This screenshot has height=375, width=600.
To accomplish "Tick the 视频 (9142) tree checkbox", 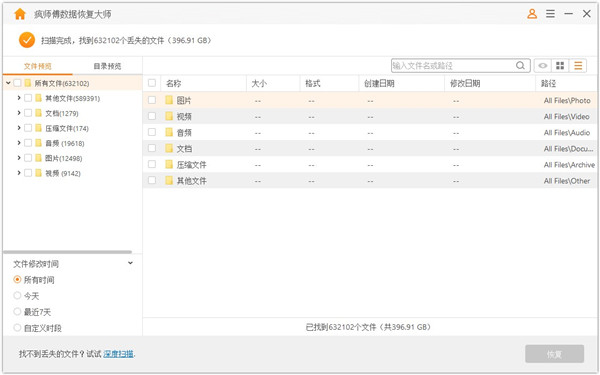I will pos(28,173).
